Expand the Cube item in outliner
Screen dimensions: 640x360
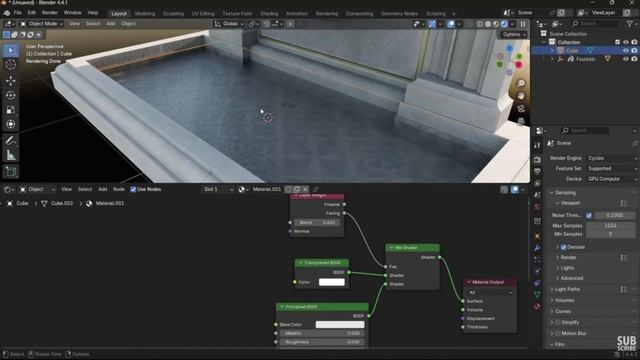(552, 51)
